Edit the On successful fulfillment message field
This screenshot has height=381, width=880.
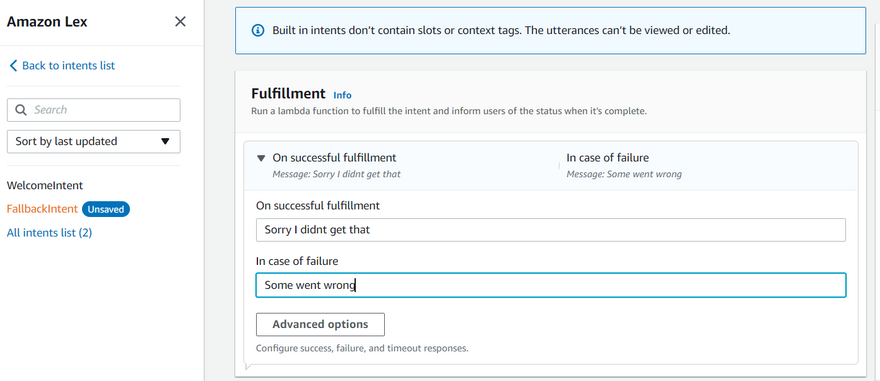tap(551, 230)
